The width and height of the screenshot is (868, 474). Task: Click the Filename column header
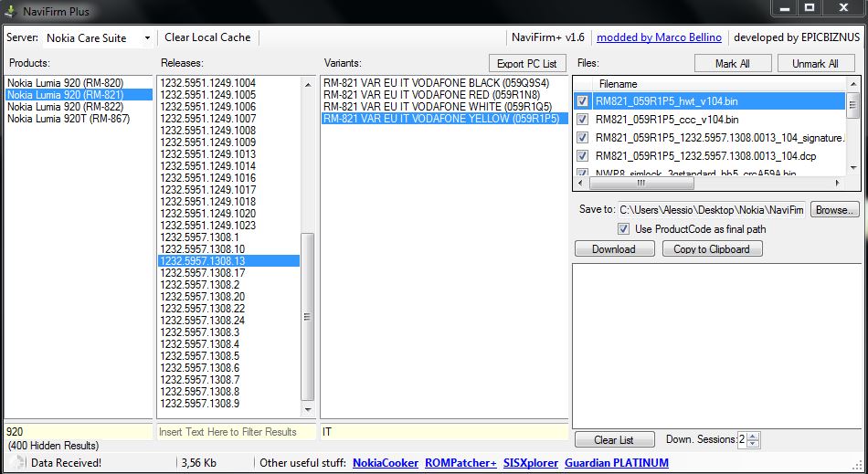tap(720, 84)
